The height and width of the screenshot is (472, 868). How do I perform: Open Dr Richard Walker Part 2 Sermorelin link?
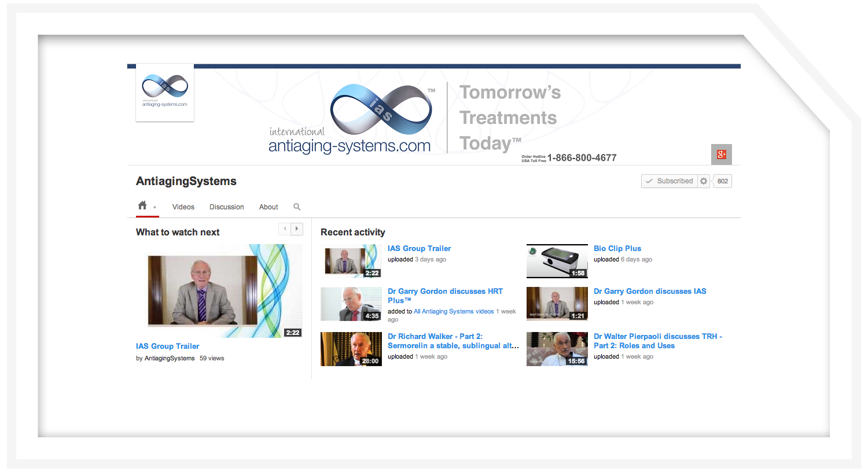453,341
